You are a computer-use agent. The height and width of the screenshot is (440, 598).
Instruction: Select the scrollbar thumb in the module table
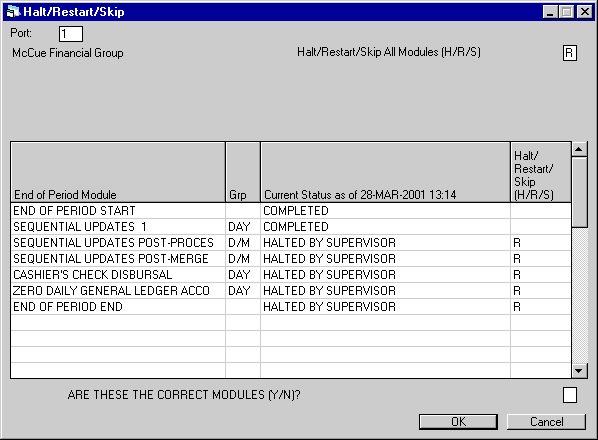[579, 192]
